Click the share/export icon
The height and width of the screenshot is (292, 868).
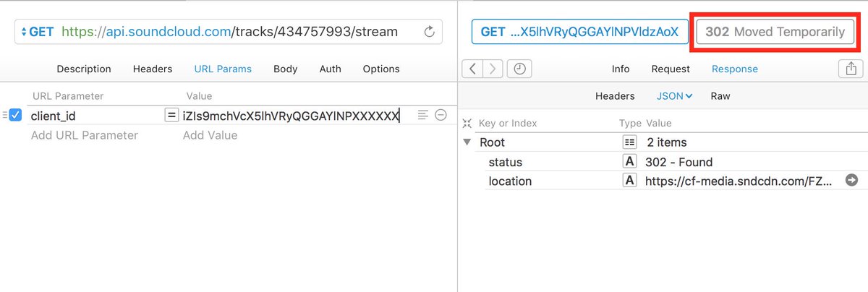(850, 69)
